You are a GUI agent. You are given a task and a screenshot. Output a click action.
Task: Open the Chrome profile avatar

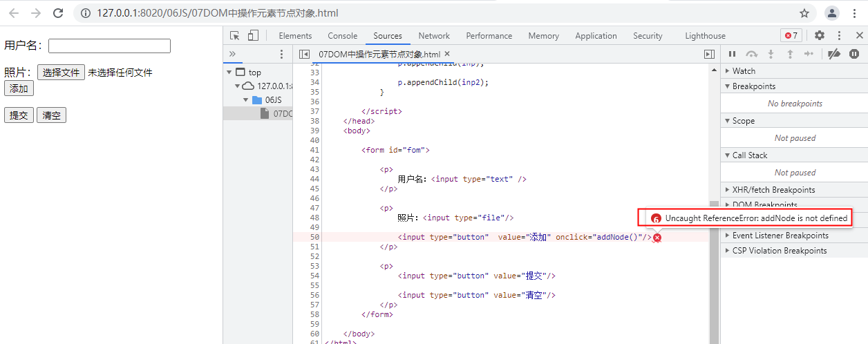[833, 13]
